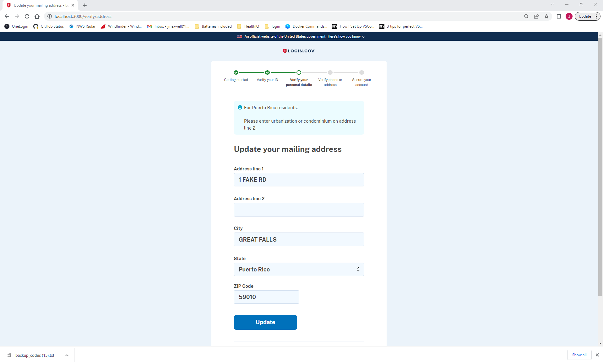Click the home icon in toolbar
Screen dimensions: 603x364
click(x=37, y=16)
